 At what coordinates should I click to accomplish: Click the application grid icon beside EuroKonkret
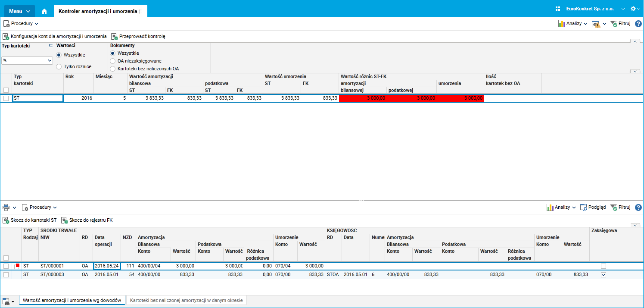click(557, 9)
